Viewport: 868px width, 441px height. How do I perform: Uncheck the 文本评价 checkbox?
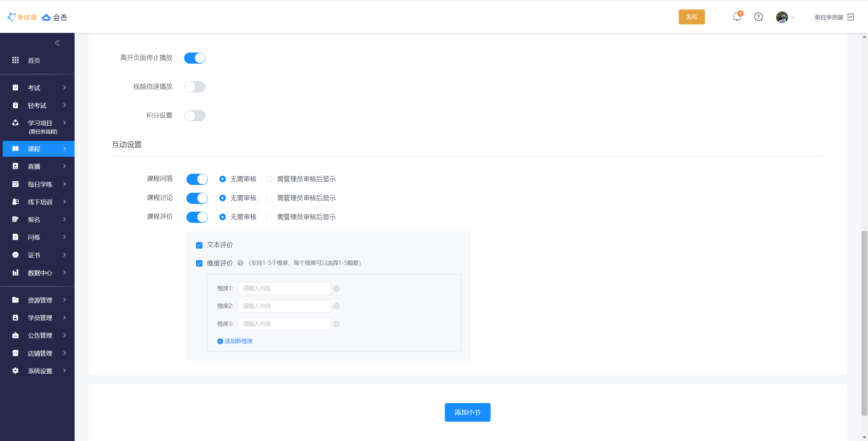[199, 245]
